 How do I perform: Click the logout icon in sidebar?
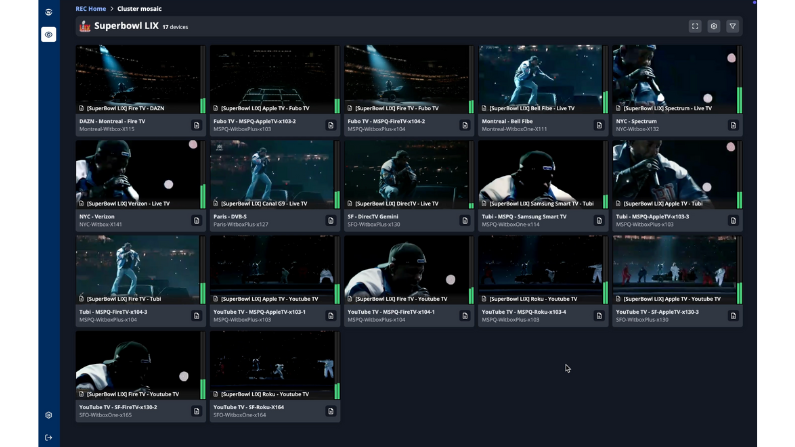(49, 437)
